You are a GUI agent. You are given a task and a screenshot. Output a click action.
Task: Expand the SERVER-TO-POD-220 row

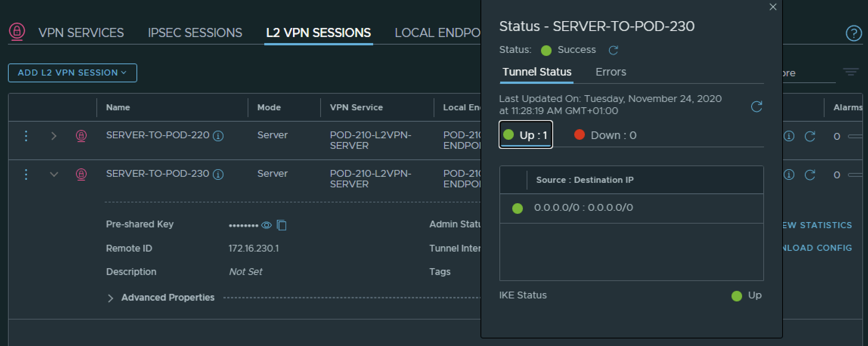click(x=54, y=136)
